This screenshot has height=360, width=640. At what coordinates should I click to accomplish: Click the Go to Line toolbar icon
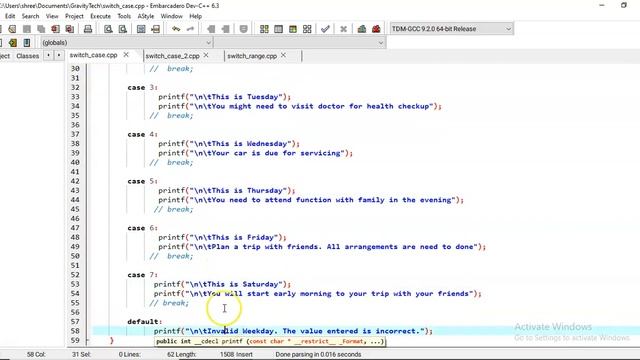pos(156,29)
